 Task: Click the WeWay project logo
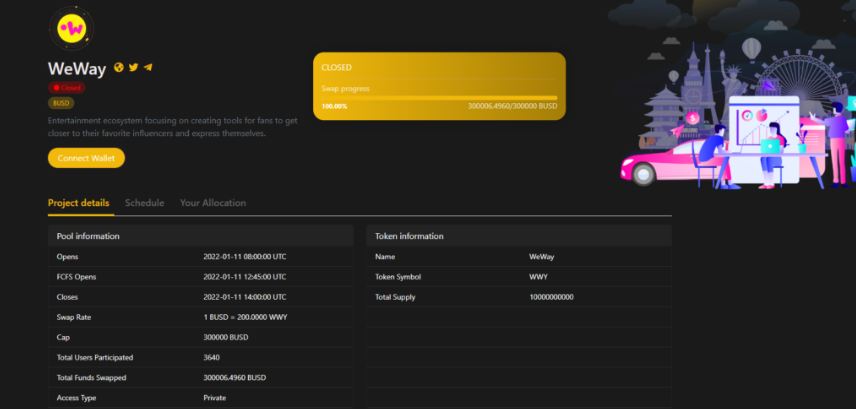(70, 29)
